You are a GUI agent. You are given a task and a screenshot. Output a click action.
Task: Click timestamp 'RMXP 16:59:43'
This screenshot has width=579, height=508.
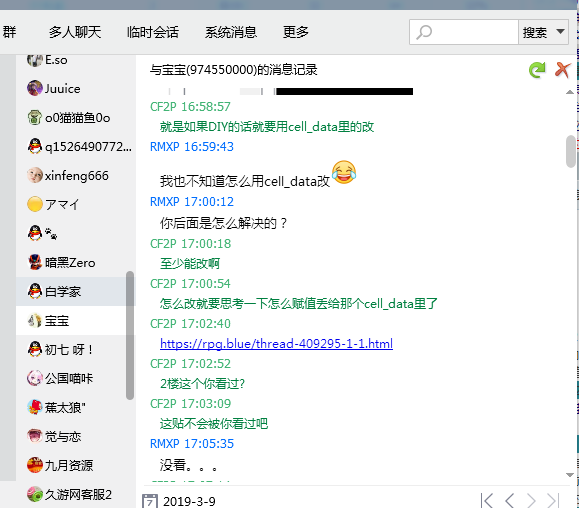click(192, 147)
